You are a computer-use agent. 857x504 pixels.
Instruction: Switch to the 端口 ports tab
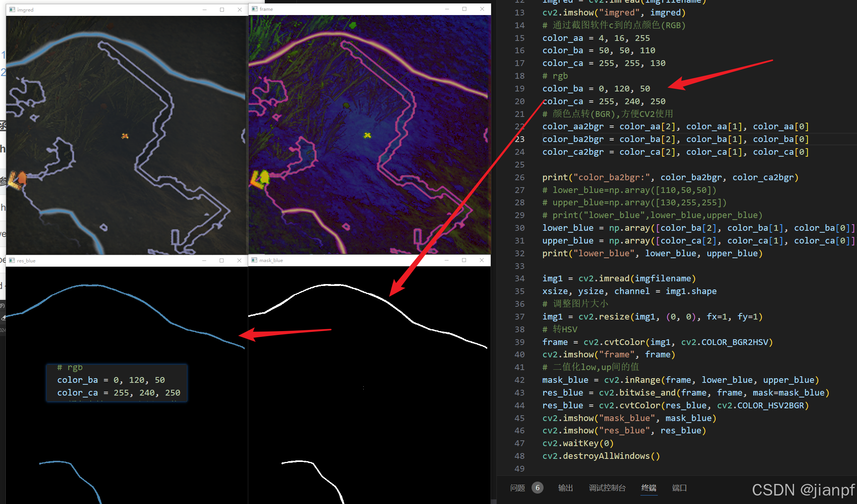coord(679,488)
